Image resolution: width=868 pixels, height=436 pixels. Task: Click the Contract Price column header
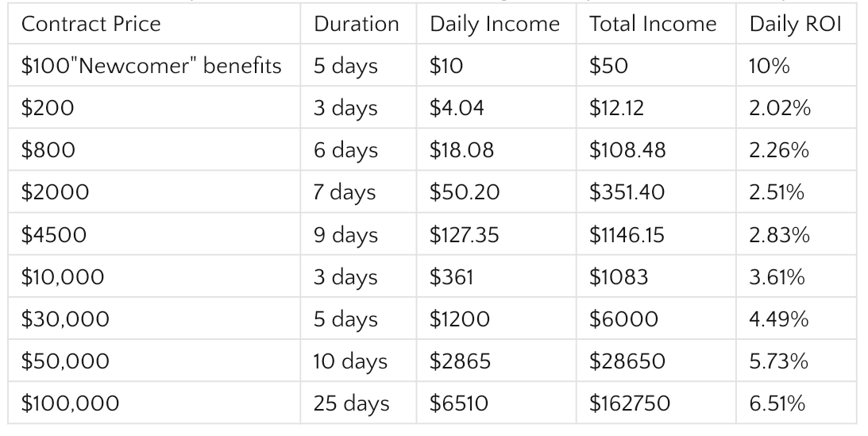(x=91, y=24)
